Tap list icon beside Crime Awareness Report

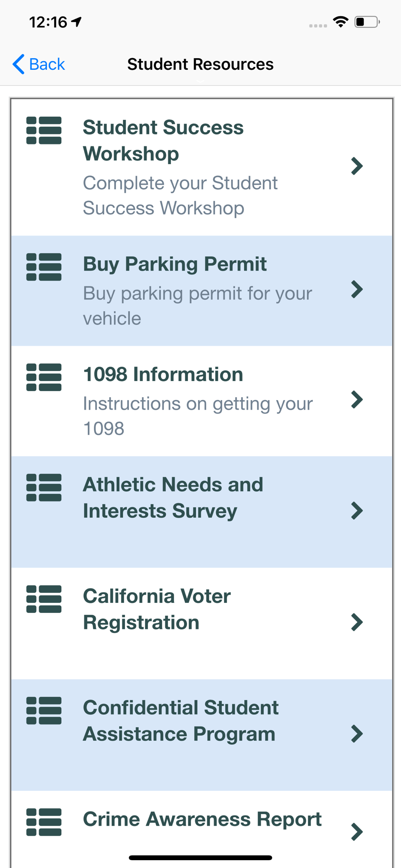(44, 822)
